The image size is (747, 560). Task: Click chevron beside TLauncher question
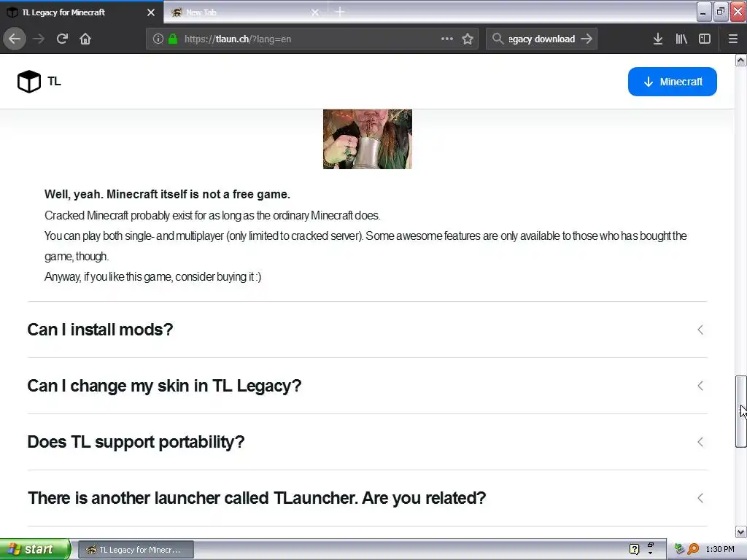[x=700, y=498]
